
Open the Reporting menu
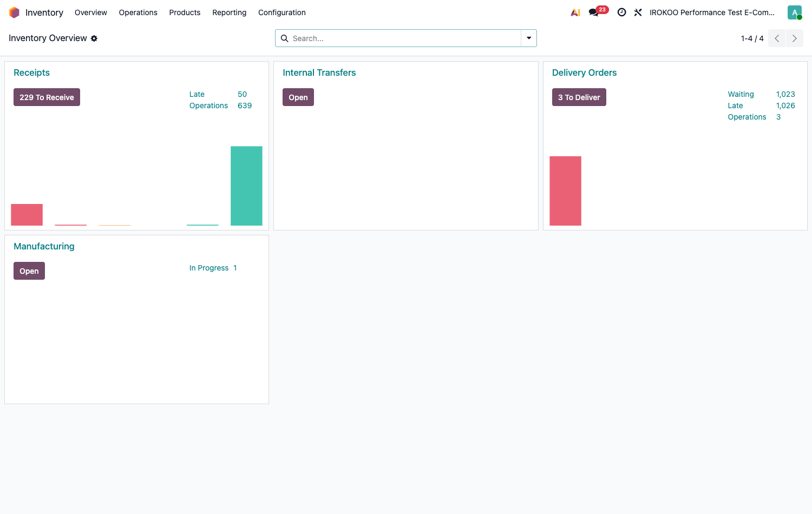pyautogui.click(x=229, y=12)
